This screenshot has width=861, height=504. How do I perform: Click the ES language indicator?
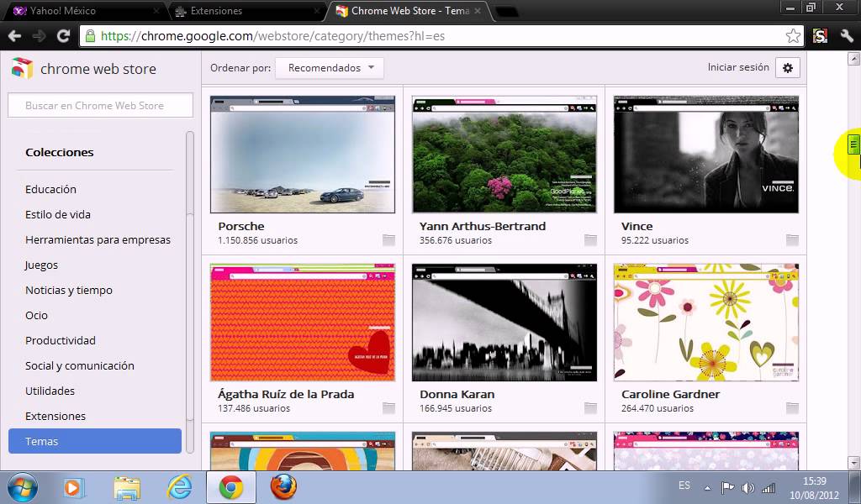pyautogui.click(x=684, y=486)
